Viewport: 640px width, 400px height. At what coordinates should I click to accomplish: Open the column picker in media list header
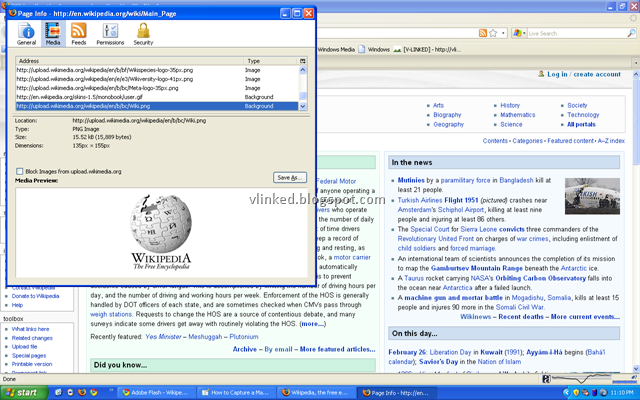pos(303,61)
